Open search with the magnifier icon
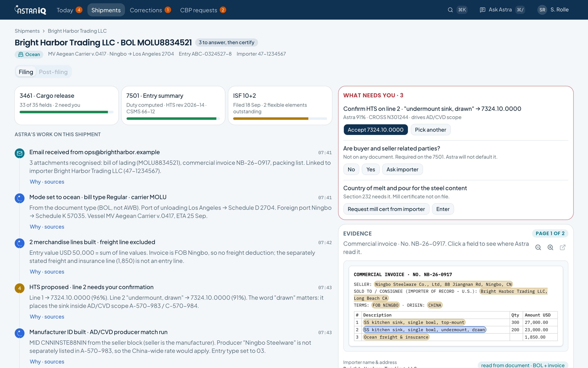Viewport: 588px width, 368px height. click(450, 10)
